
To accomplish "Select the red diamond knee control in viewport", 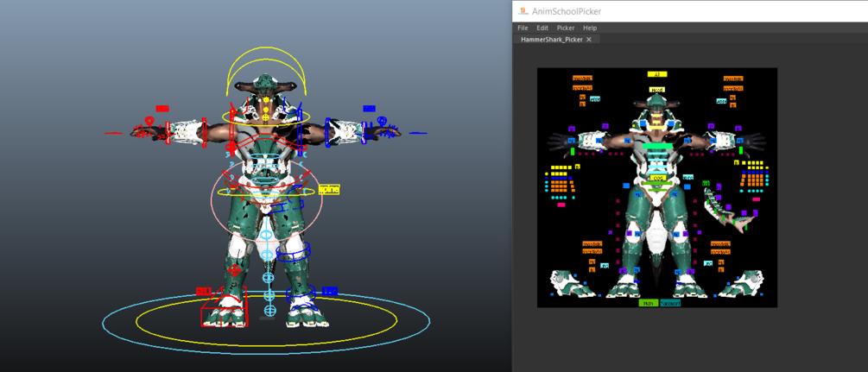I will pyautogui.click(x=234, y=270).
